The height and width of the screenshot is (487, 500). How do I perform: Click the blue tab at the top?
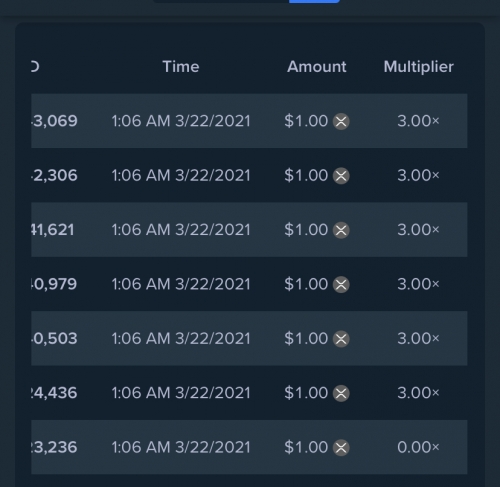coord(314,1)
